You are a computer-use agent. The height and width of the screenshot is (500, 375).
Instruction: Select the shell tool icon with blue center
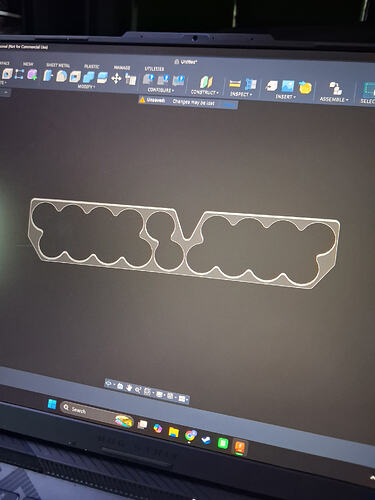tap(75, 77)
